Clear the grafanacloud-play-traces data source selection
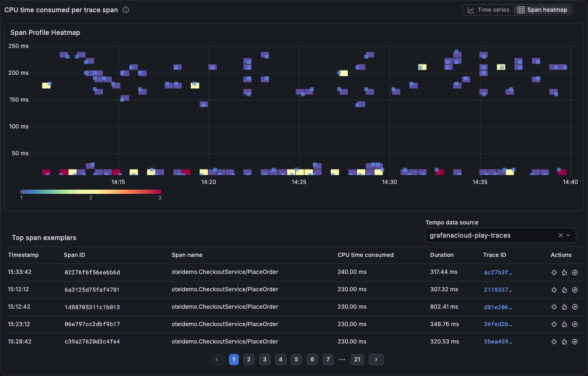588x376 pixels. [x=561, y=235]
